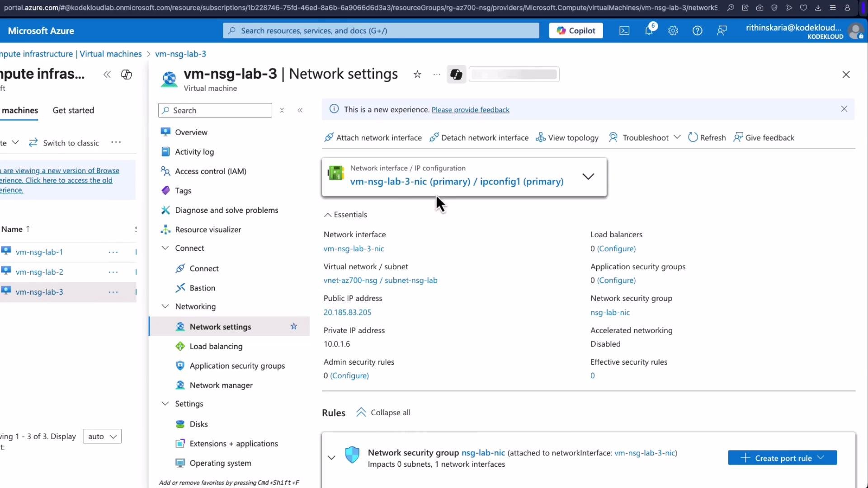Configure Application security groups
The width and height of the screenshot is (868, 488).
point(616,280)
